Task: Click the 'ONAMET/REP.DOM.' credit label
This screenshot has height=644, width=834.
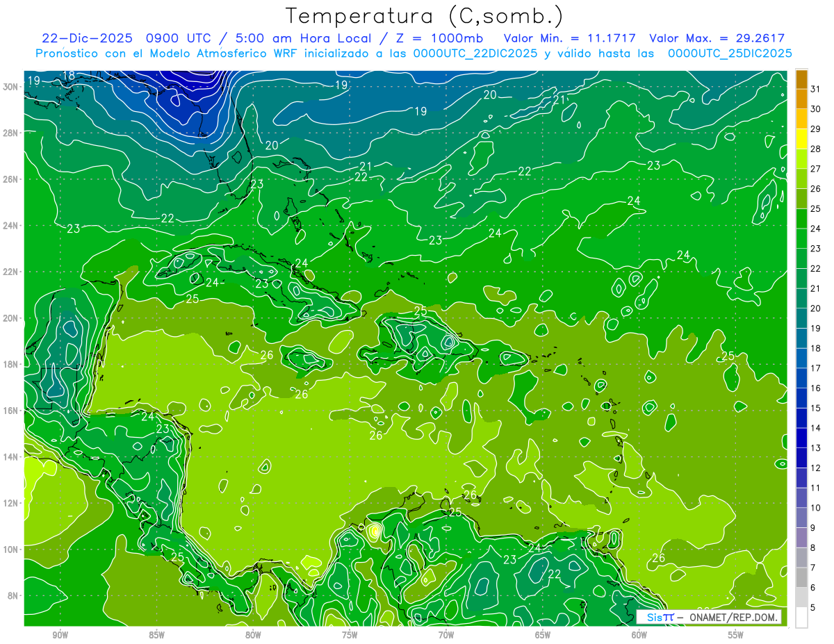Action: (732, 617)
